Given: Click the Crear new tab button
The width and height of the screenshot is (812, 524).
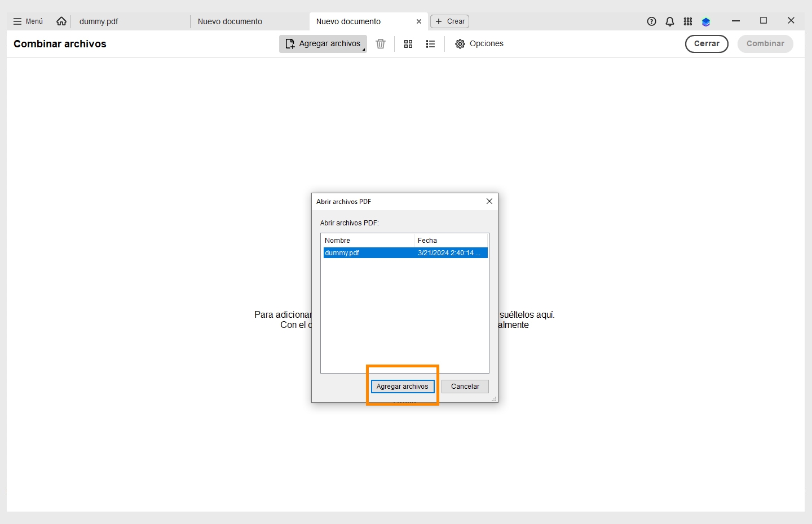Looking at the screenshot, I should click(x=450, y=21).
